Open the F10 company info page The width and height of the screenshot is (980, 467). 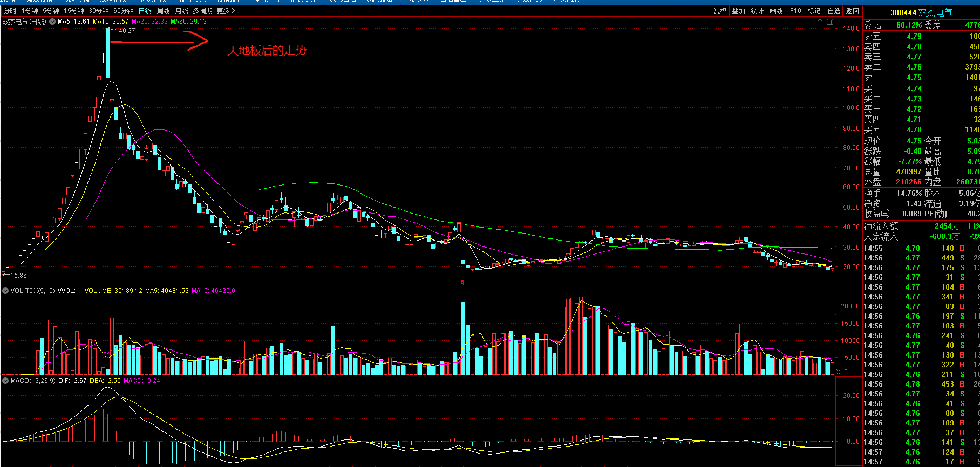[x=795, y=11]
